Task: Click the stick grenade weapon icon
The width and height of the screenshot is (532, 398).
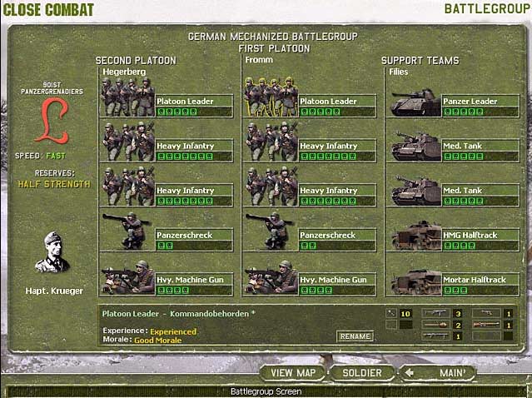Action: (392, 314)
